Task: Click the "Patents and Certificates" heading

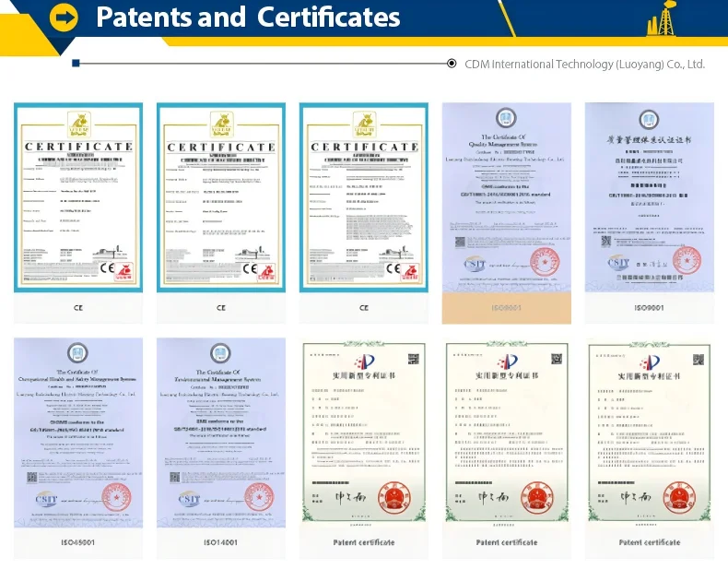Action: (x=248, y=18)
